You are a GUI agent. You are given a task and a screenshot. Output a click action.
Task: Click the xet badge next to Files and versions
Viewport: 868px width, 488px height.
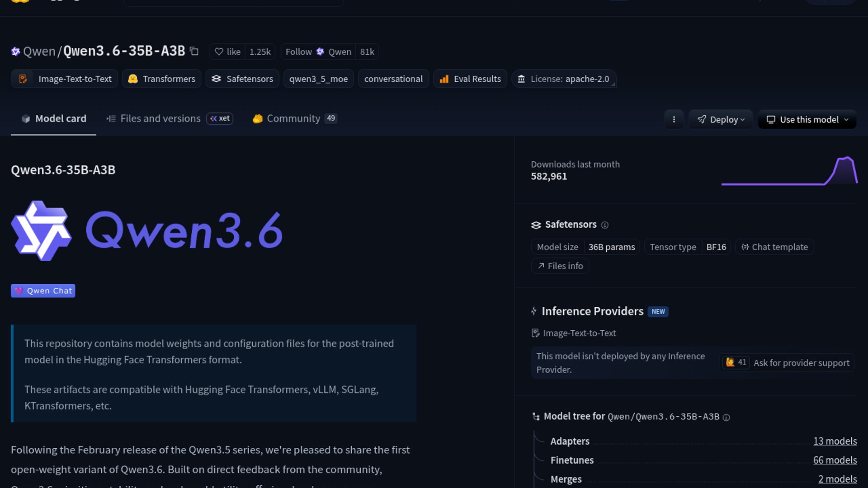[x=220, y=118]
